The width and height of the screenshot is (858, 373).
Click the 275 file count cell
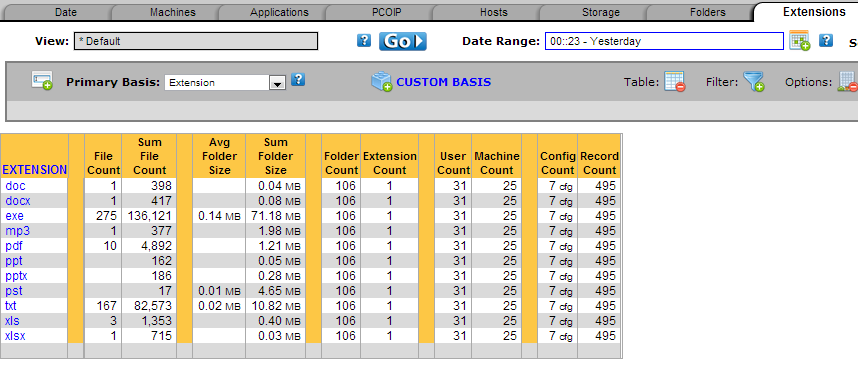pos(107,215)
